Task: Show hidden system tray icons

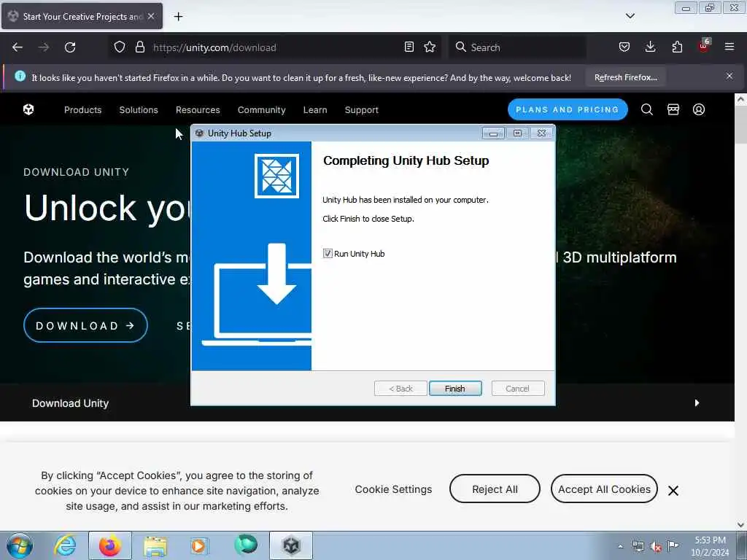Action: [x=620, y=546]
